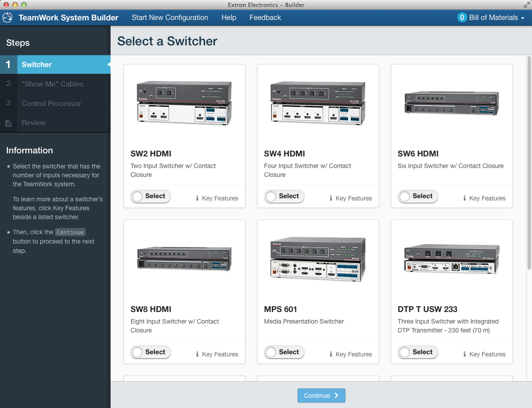Go to step 3 Control Processor

point(56,104)
